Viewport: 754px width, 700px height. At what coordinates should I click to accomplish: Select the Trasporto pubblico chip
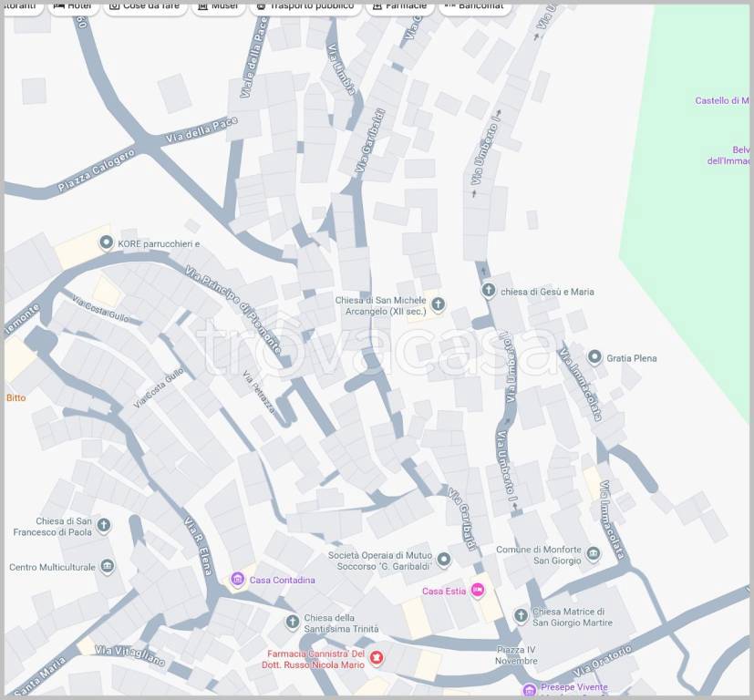(x=305, y=6)
